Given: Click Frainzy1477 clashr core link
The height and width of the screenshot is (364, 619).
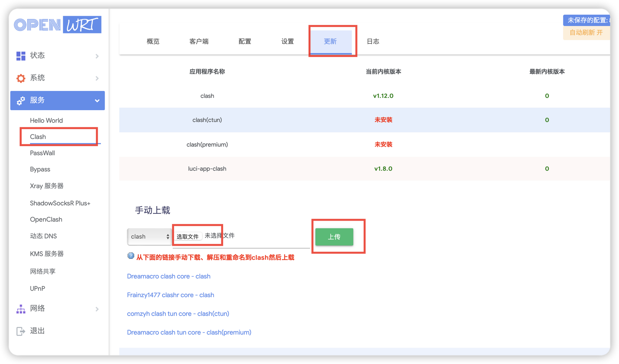Looking at the screenshot, I should (x=170, y=295).
